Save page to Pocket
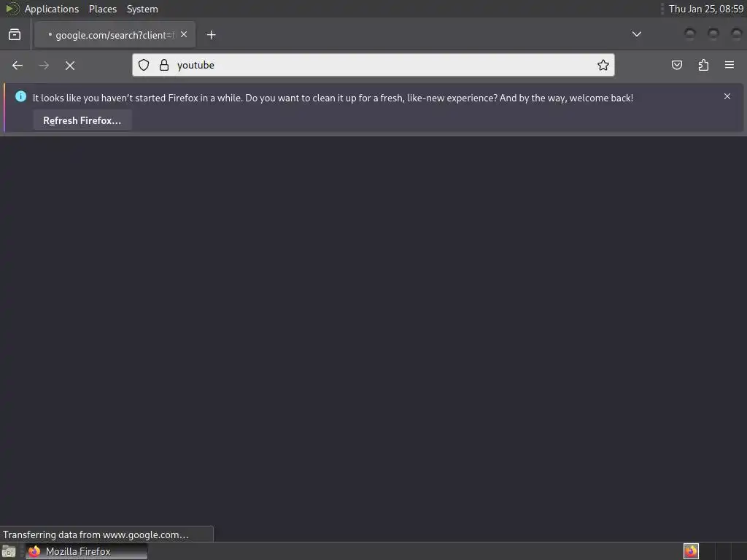Viewport: 747px width, 560px height. [x=676, y=65]
